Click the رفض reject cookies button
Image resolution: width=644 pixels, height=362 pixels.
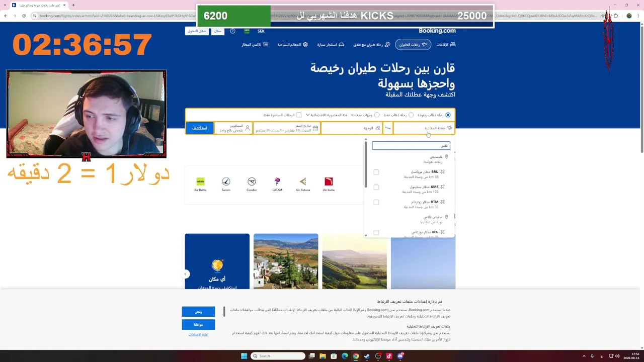click(x=198, y=312)
